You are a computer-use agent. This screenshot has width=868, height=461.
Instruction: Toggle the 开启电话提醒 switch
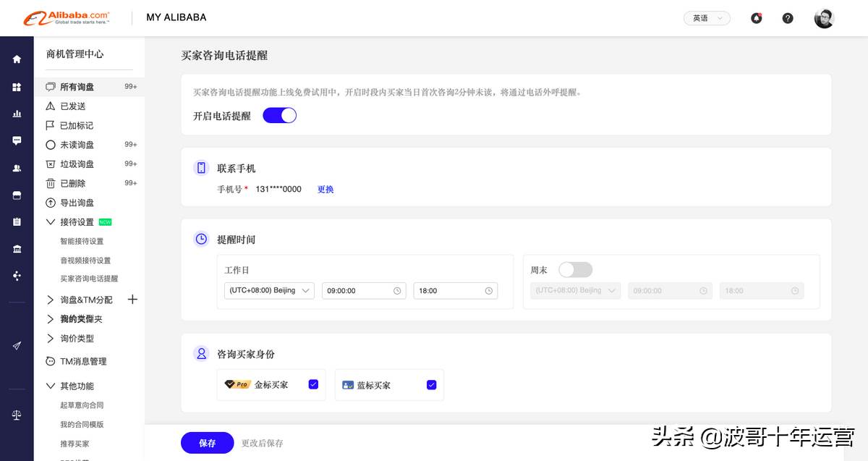pyautogui.click(x=279, y=115)
